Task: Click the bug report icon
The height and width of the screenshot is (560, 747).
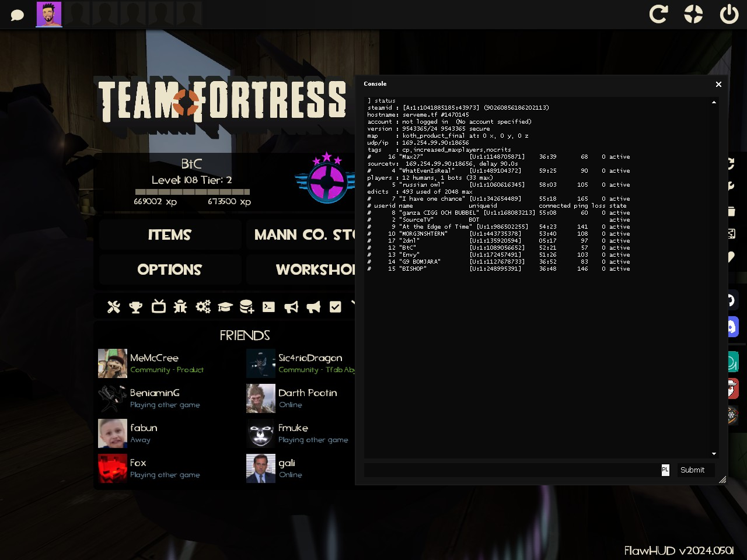Action: pos(180,307)
